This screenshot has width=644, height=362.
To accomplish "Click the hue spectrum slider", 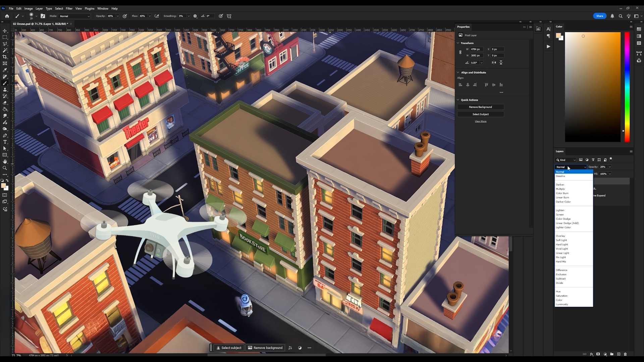I will 627,87.
